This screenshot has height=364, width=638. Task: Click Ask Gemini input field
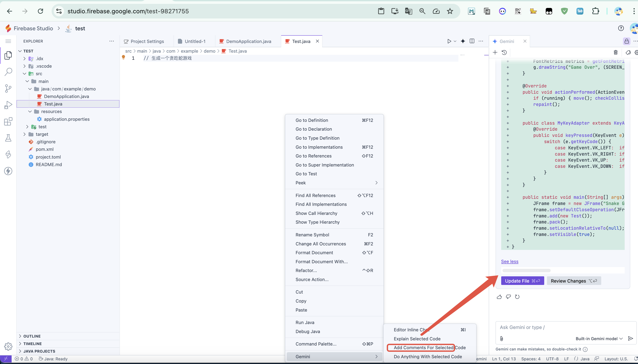[566, 327]
